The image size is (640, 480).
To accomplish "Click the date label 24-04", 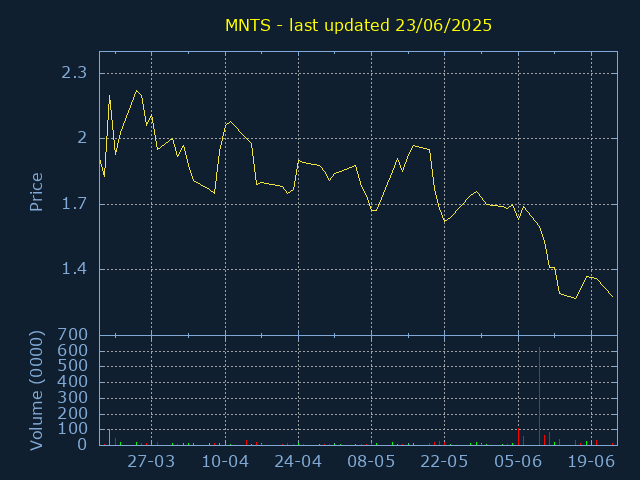I will pyautogui.click(x=298, y=462).
